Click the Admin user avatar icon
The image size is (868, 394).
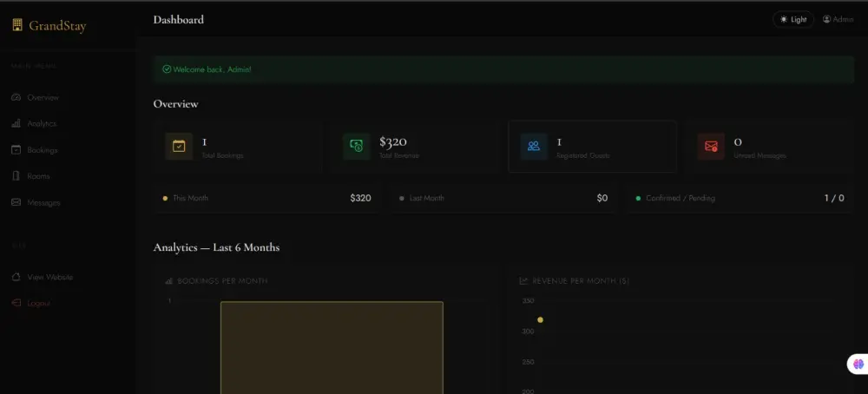pos(826,19)
